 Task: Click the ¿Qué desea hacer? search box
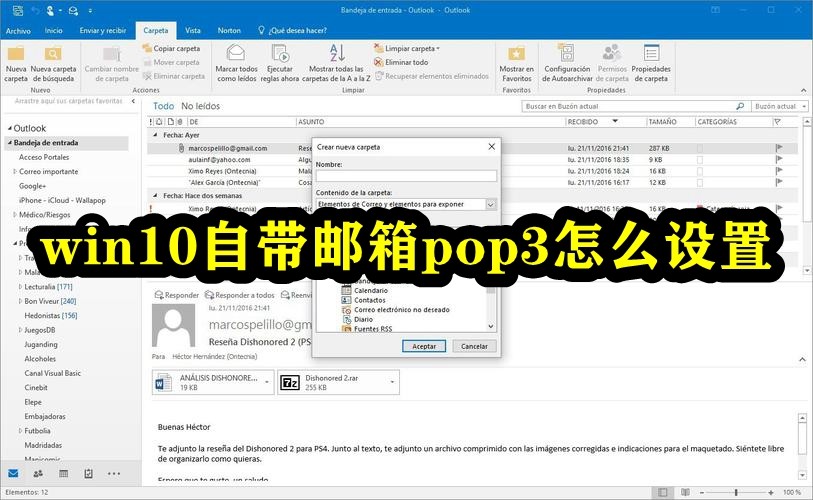293,31
